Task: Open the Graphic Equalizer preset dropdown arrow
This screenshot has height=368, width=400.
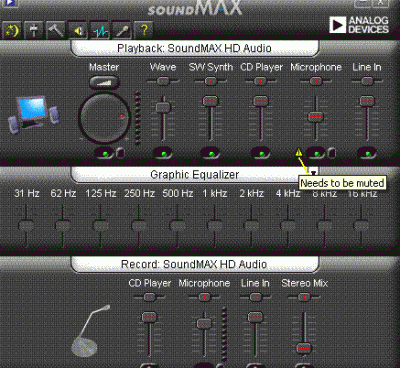Action: (x=313, y=173)
